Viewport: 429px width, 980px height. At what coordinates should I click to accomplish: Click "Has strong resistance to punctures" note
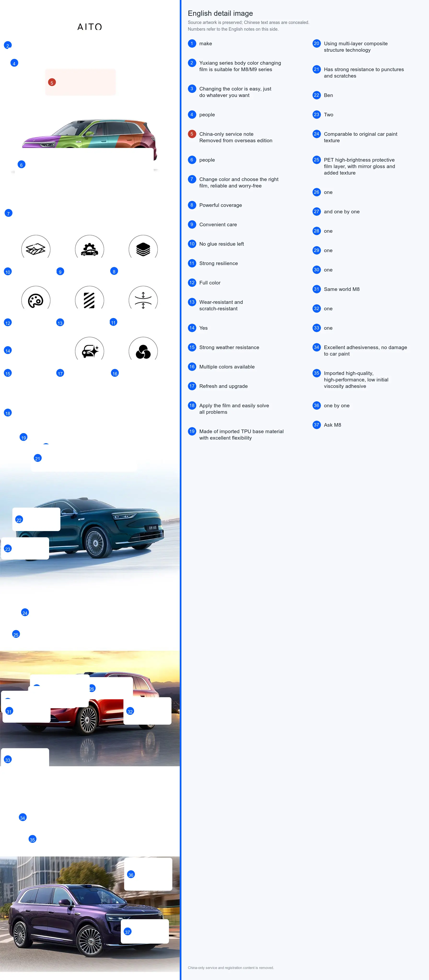click(x=364, y=73)
